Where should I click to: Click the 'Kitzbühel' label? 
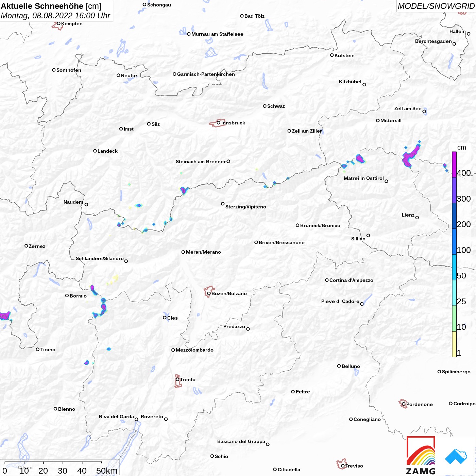click(x=350, y=82)
